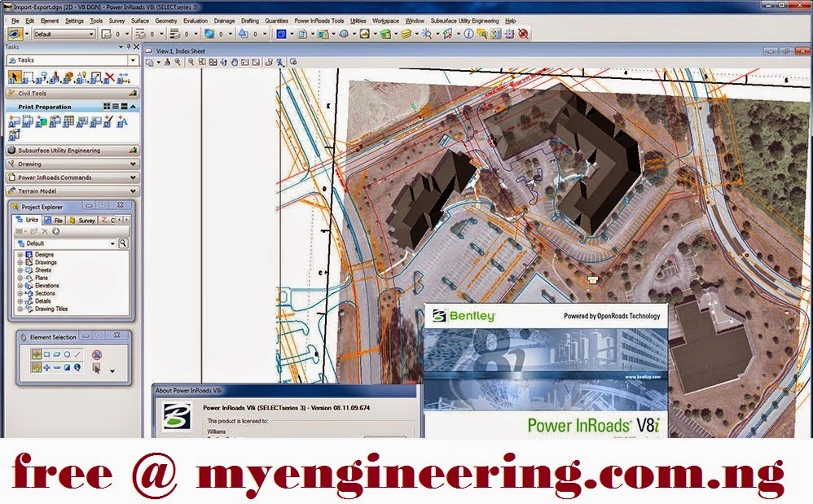
Task: Click the A icon in Print Preparation
Action: [81, 122]
